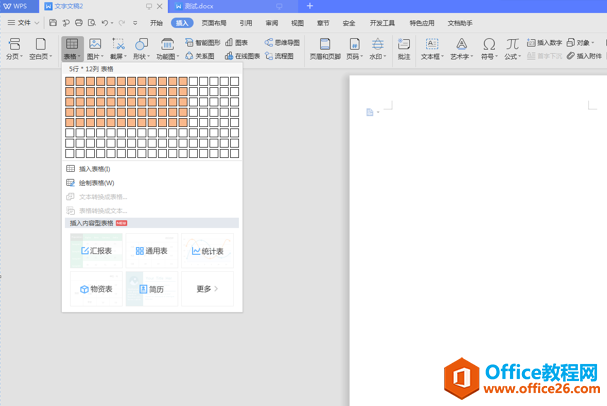This screenshot has width=607, height=406.
Task: Click the 公式 formula icon
Action: 512,49
